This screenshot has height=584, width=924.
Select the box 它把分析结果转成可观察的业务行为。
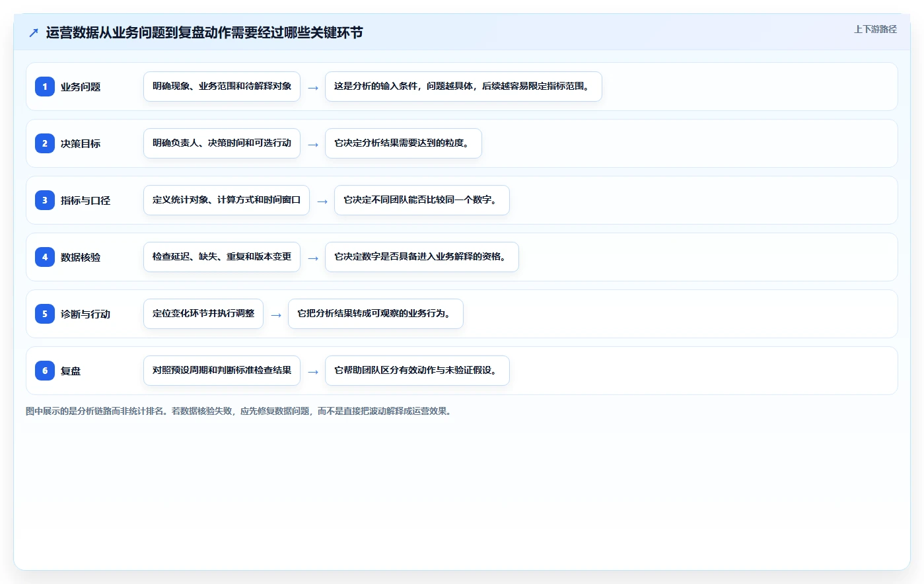point(376,314)
